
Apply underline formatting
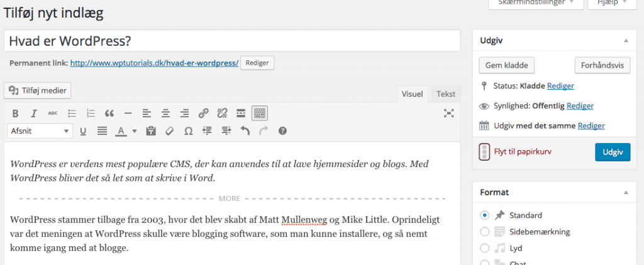click(83, 131)
